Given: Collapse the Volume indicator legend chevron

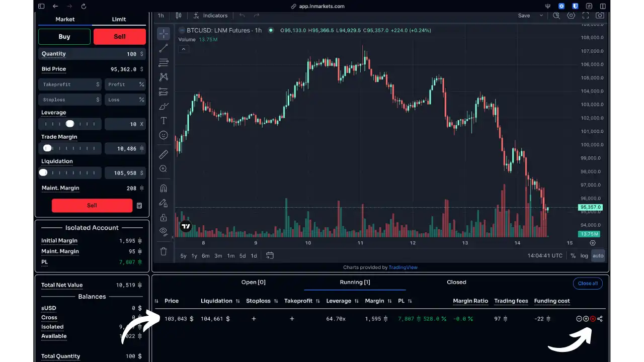Looking at the screenshot, I should [184, 49].
